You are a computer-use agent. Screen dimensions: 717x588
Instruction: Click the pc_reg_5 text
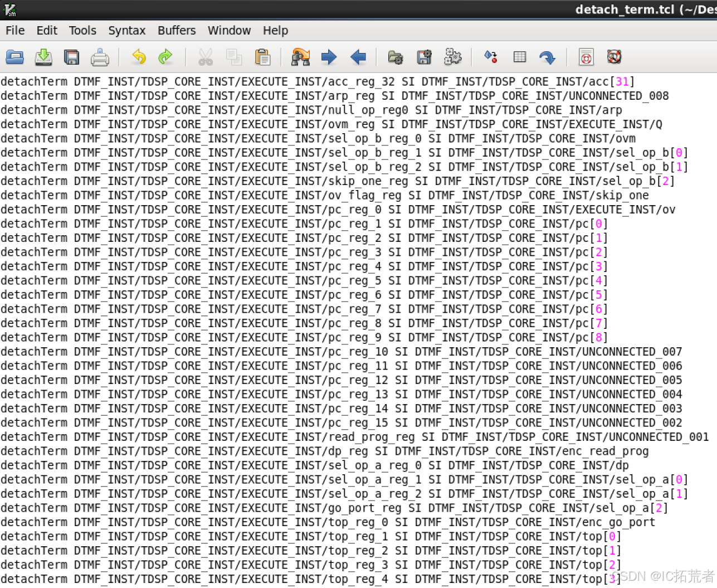pyautogui.click(x=355, y=281)
